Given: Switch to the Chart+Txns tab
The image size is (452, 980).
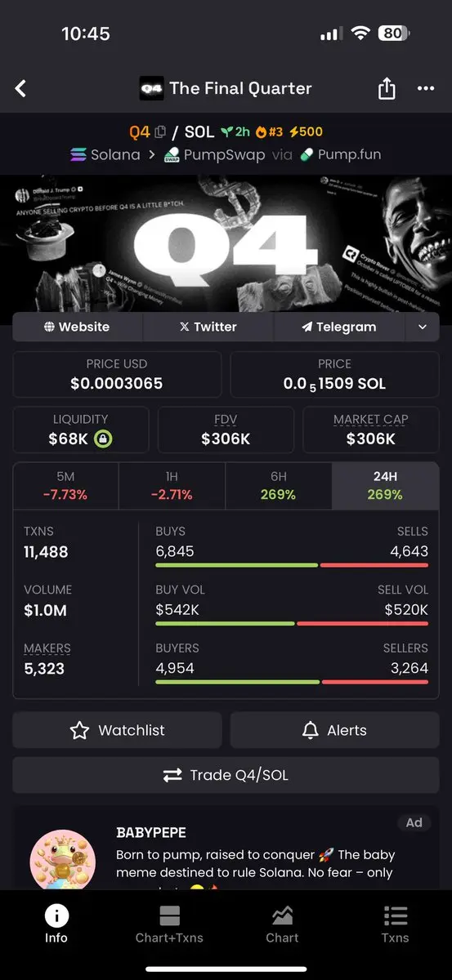Looking at the screenshot, I should (x=169, y=924).
